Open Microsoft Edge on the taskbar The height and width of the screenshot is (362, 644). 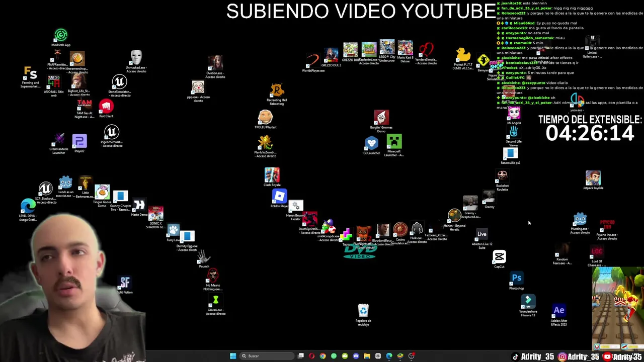[389, 356]
